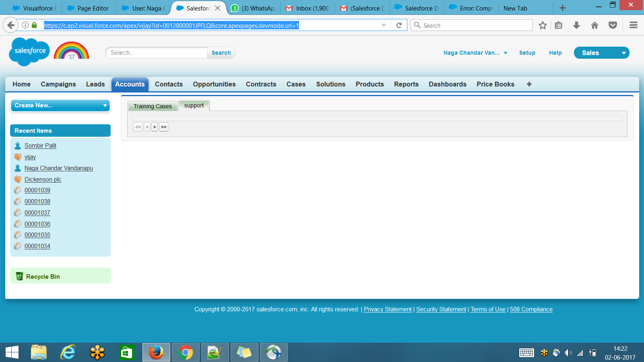Go to the Products tab
Image resolution: width=644 pixels, height=362 pixels.
(370, 84)
